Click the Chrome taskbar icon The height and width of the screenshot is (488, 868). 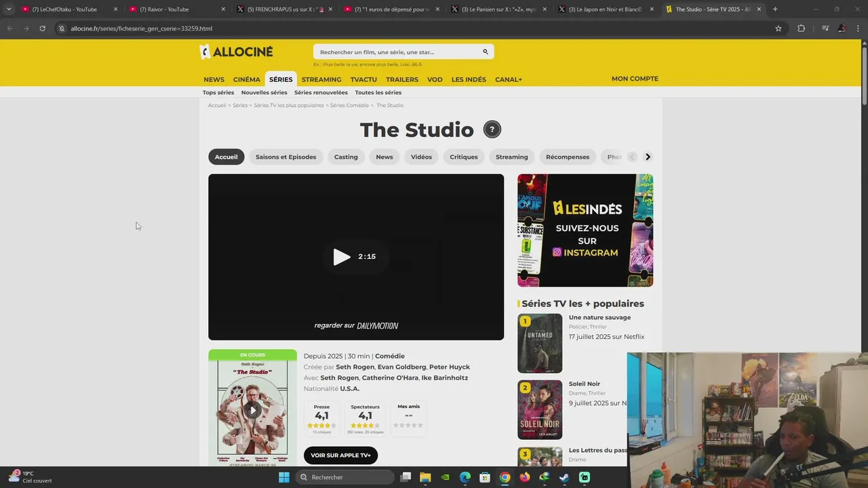pyautogui.click(x=505, y=477)
